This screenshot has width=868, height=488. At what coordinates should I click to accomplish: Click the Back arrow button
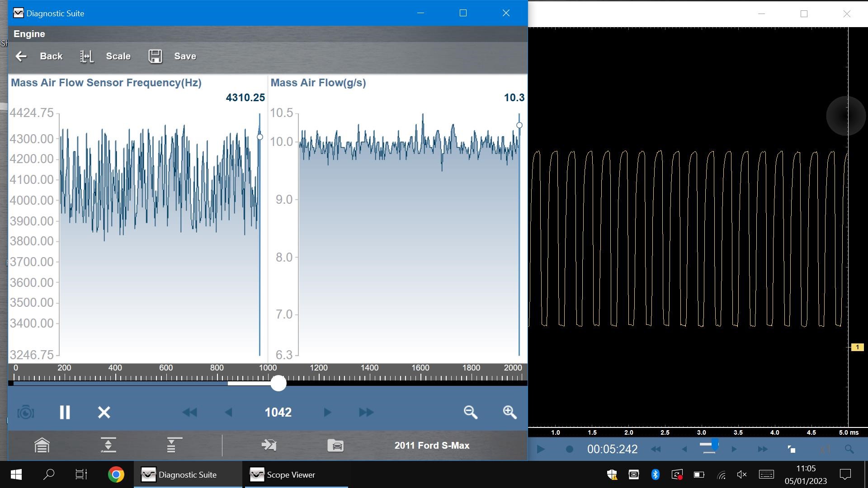point(21,56)
